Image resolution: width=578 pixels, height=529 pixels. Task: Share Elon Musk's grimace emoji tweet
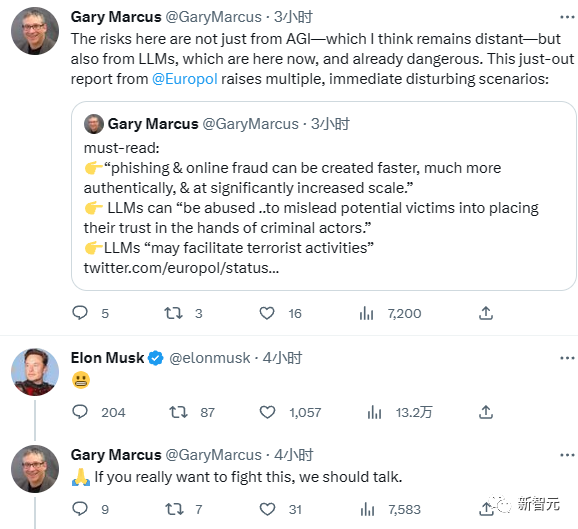click(x=486, y=412)
